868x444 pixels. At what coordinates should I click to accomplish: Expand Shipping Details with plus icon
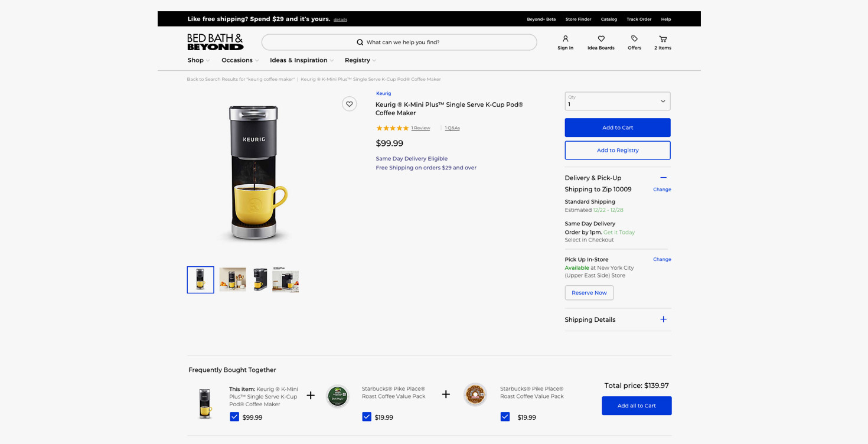(663, 319)
